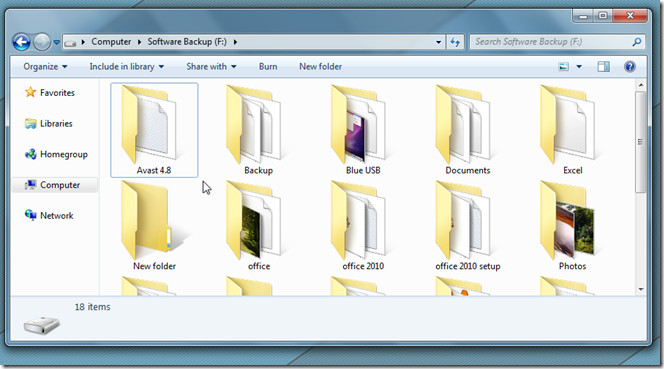The image size is (664, 369).
Task: Click the Favorites star icon
Action: 30,92
